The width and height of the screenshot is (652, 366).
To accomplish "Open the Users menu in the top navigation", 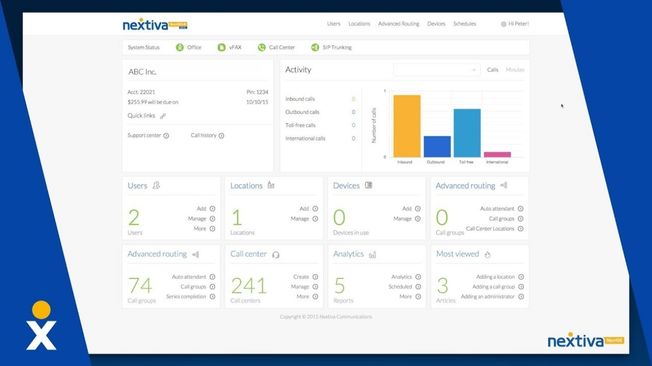I will pos(333,24).
